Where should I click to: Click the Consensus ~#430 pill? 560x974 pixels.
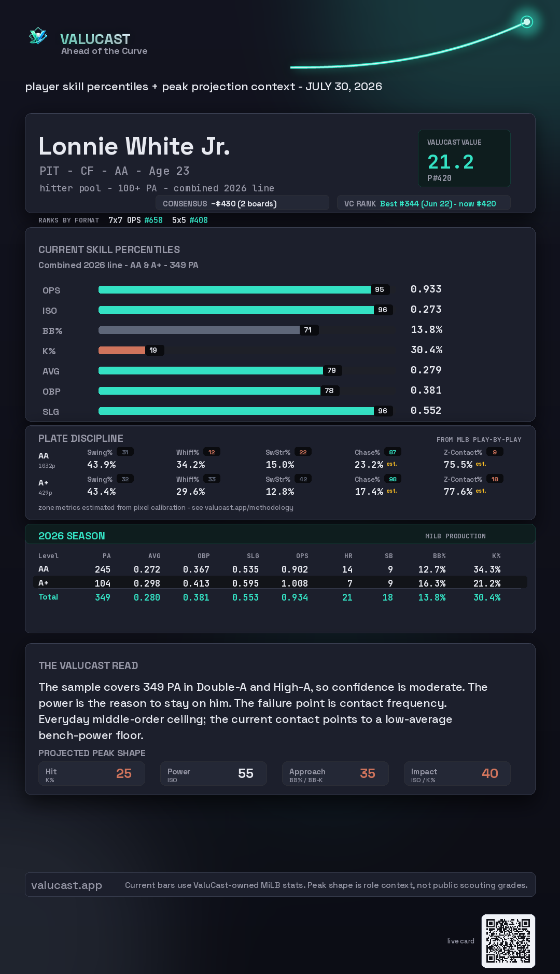(242, 203)
